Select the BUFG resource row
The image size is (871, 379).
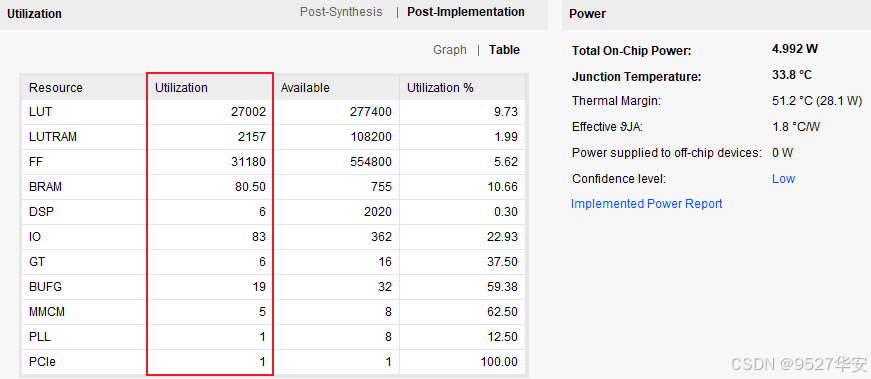point(274,287)
